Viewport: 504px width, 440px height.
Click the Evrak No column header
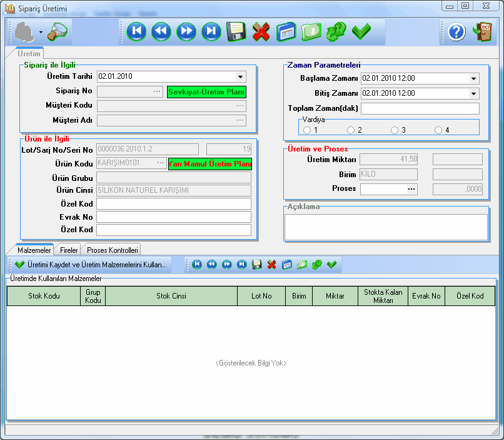tap(426, 296)
